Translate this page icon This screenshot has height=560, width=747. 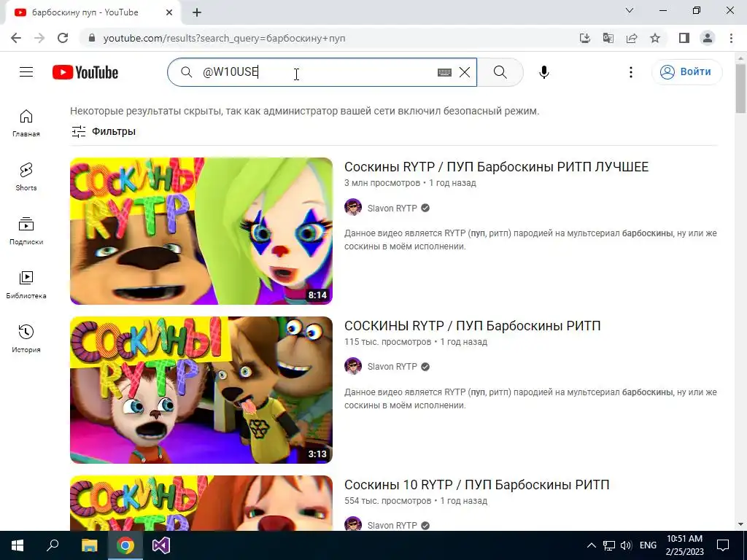click(608, 38)
